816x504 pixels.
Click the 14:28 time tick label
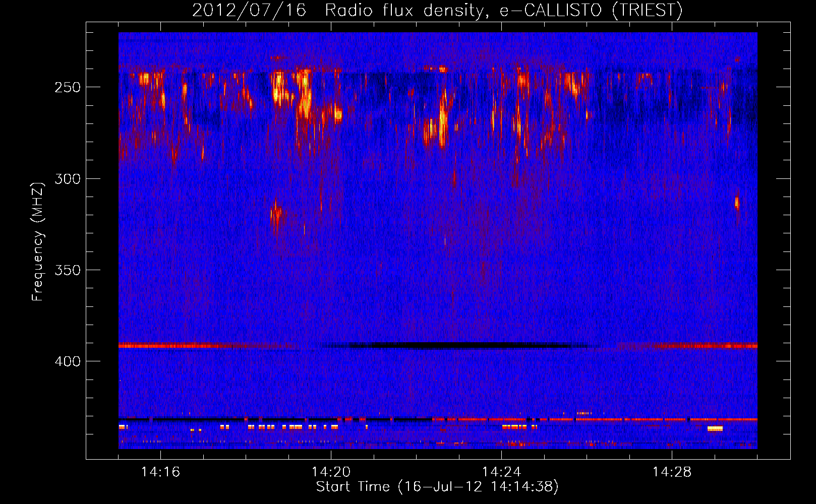(672, 472)
